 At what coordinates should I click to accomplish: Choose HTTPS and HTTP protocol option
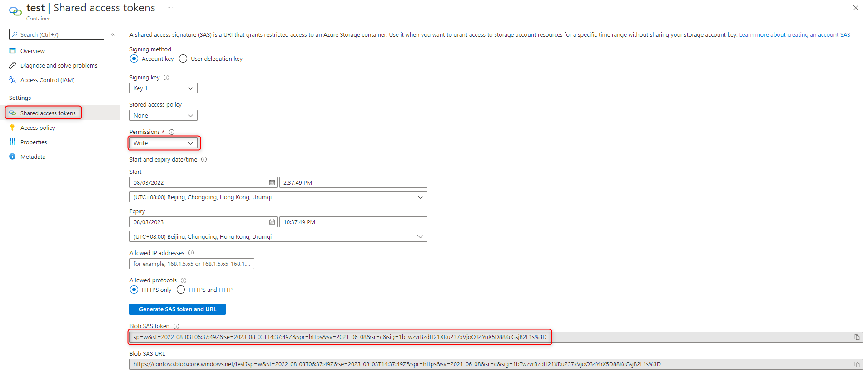pos(181,290)
